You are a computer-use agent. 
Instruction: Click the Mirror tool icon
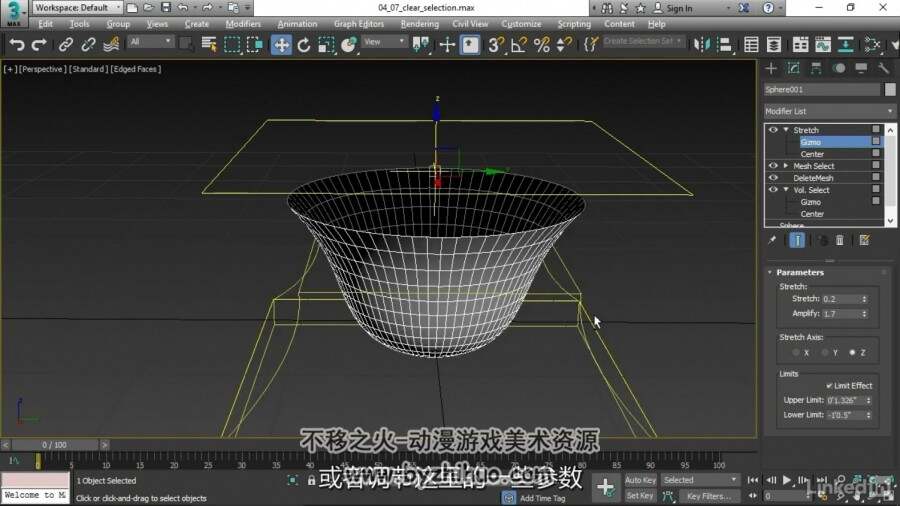point(701,45)
